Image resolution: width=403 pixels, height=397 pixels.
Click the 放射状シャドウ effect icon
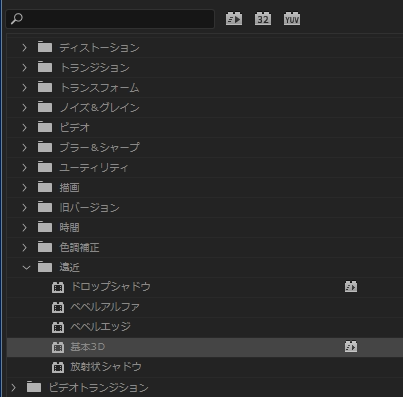click(58, 367)
